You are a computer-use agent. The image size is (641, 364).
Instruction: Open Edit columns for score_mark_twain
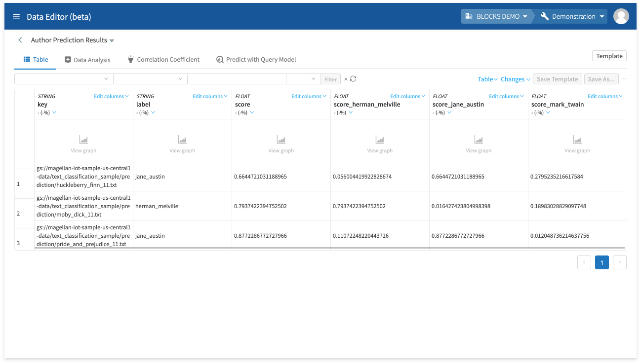click(x=605, y=96)
